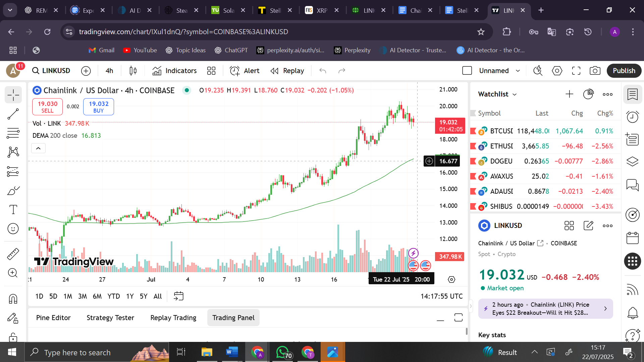Open watchlist advanced view icon

pyautogui.click(x=588, y=94)
